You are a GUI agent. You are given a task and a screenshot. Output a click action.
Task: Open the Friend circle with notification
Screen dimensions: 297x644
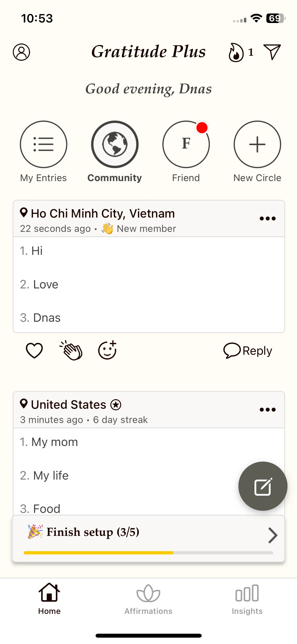tap(186, 144)
